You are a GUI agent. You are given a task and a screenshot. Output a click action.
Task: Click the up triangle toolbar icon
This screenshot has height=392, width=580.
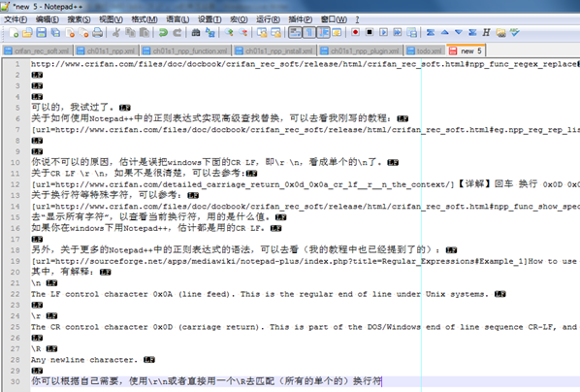[x=444, y=33]
